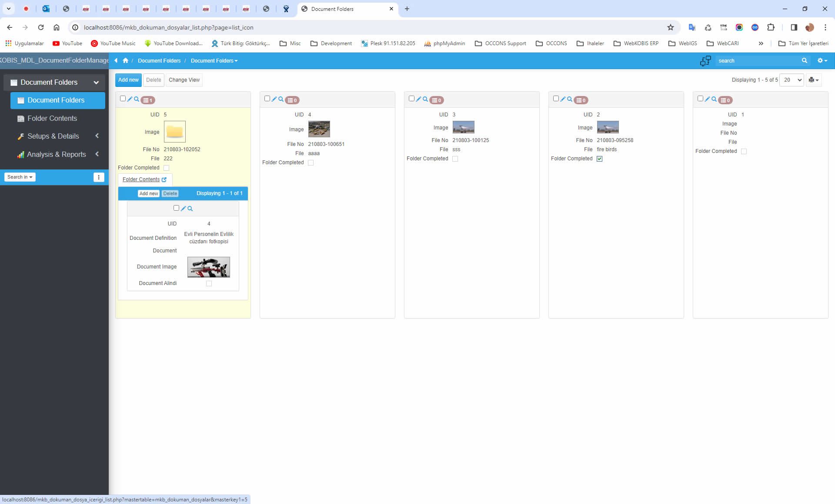Open the detail count badge on UID 4 card
Image resolution: width=835 pixels, height=504 pixels.
pyautogui.click(x=292, y=100)
